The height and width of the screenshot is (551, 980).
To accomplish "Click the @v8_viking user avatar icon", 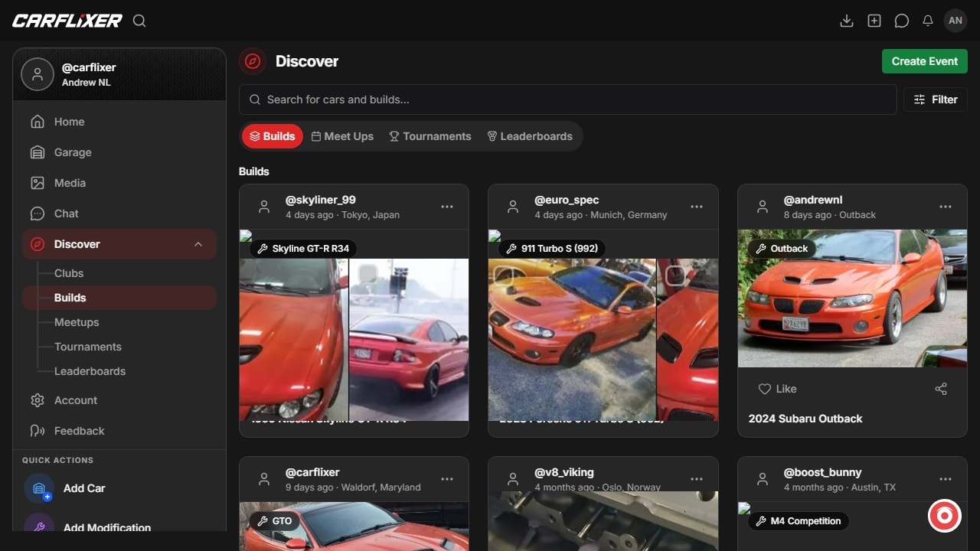I will tap(513, 479).
